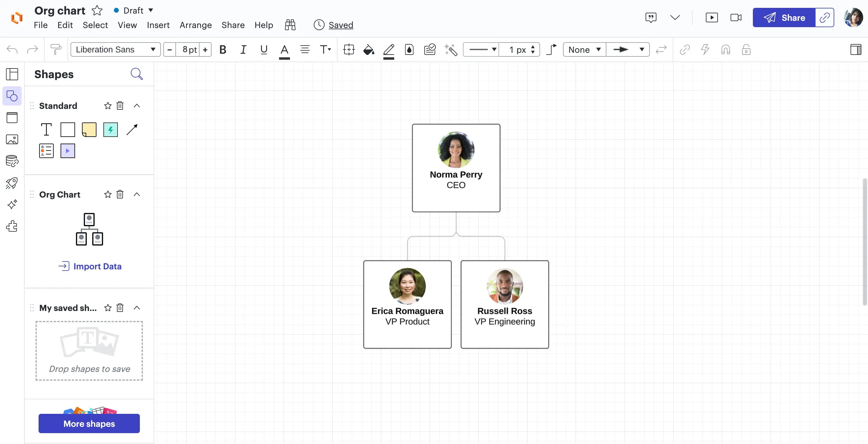Image resolution: width=868 pixels, height=444 pixels.
Task: Click the fill color paint bucket icon
Action: pyautogui.click(x=368, y=50)
